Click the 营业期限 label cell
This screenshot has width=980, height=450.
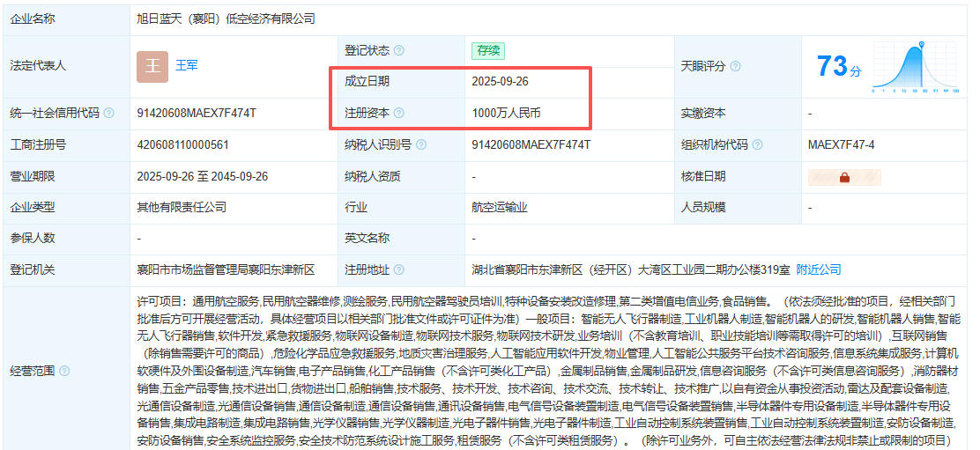coord(66,177)
